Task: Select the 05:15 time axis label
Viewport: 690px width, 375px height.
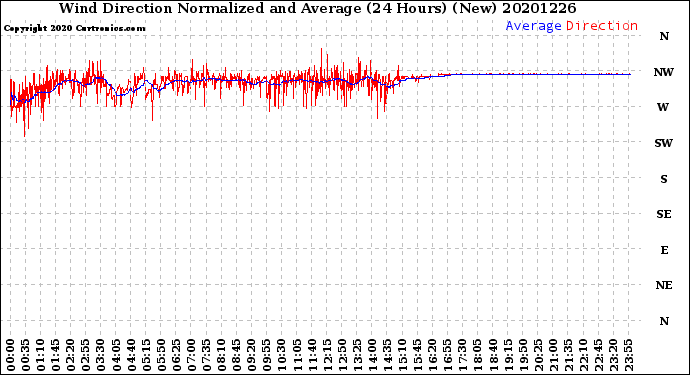Action: pos(146,355)
